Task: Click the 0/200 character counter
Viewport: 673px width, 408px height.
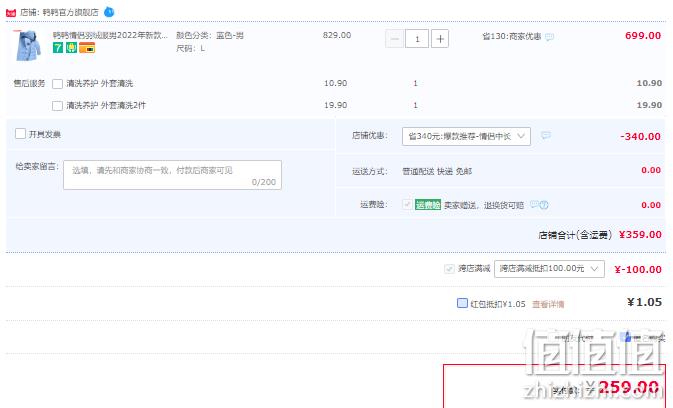Action: tap(264, 182)
